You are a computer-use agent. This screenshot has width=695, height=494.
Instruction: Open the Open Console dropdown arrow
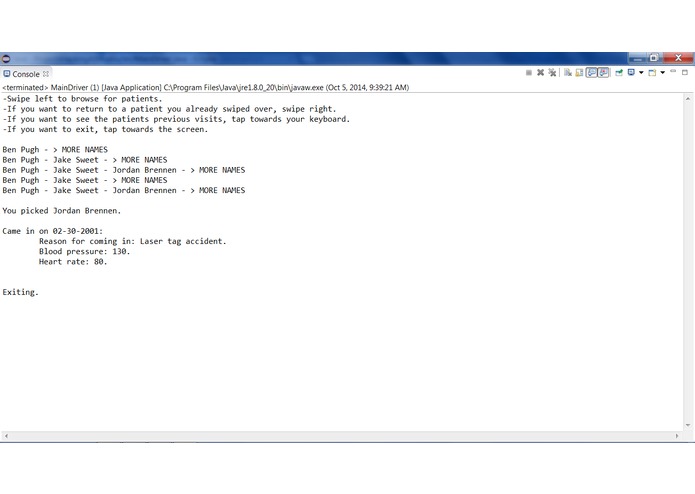(663, 73)
